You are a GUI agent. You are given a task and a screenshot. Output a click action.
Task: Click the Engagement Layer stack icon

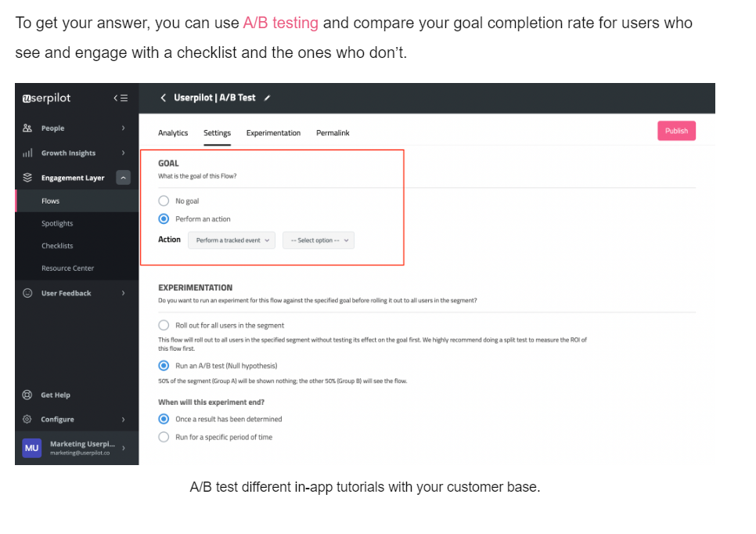click(27, 178)
